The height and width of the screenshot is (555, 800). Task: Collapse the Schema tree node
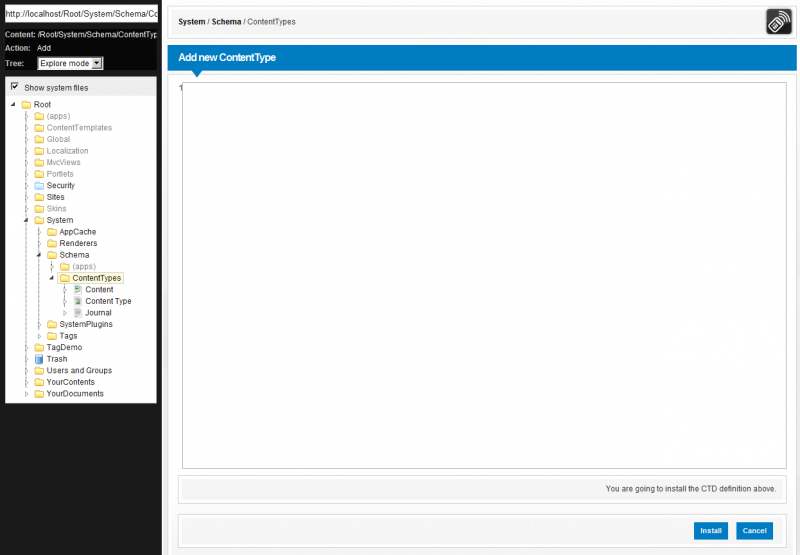(39, 255)
